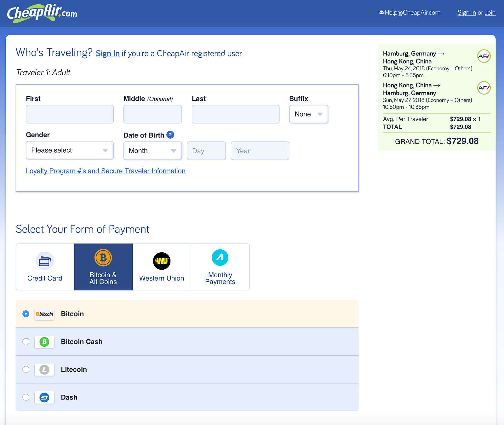Viewport: 504px width, 425px height.
Task: Switch to the Monthly Payments tab
Action: point(220,267)
